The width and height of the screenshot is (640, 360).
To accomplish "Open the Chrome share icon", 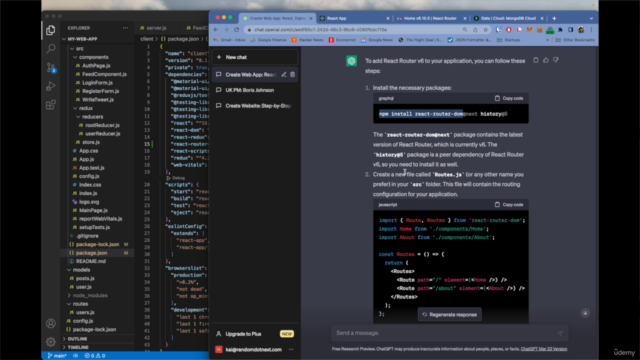I will [x=475, y=30].
